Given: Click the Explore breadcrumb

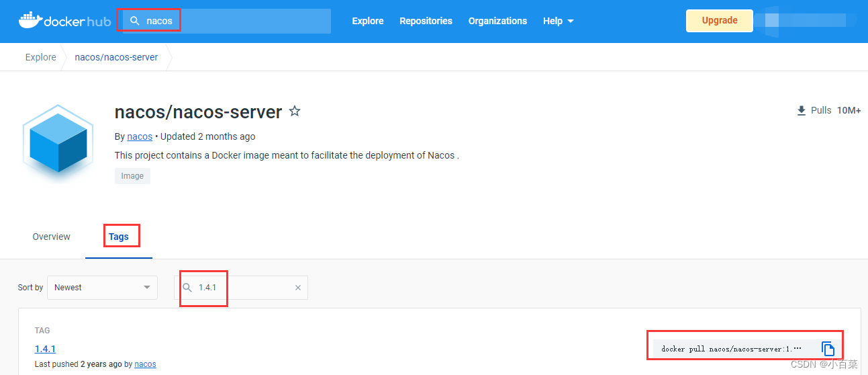Looking at the screenshot, I should pos(41,57).
